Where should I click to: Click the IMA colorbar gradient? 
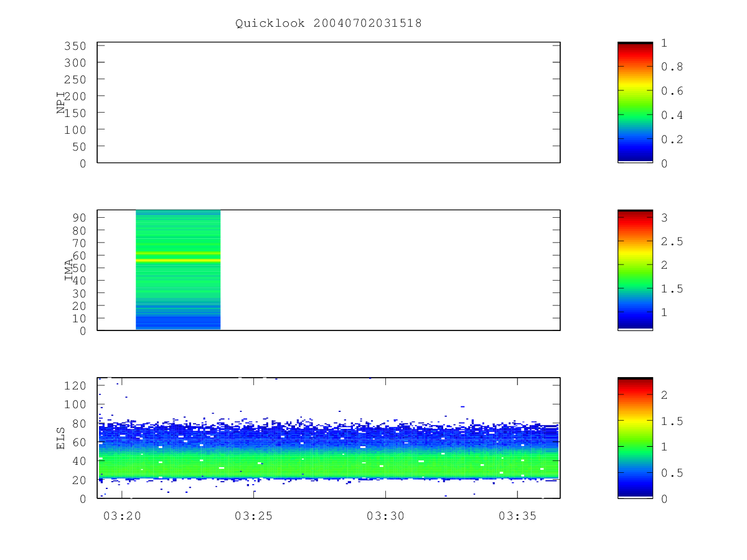[635, 270]
